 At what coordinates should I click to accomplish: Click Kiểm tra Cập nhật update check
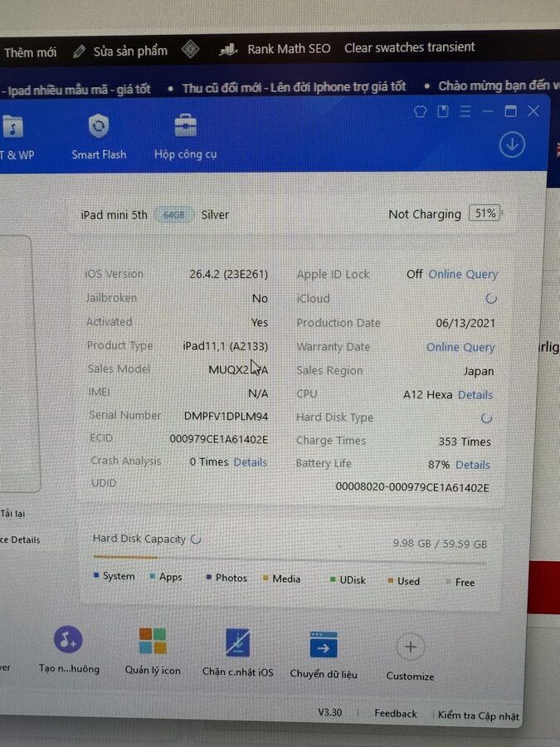478,715
